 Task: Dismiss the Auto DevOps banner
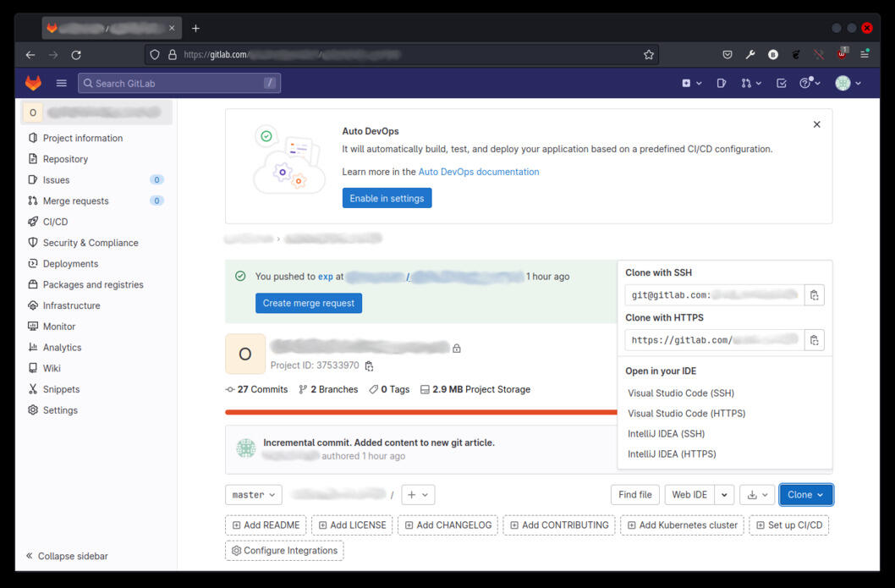[817, 124]
